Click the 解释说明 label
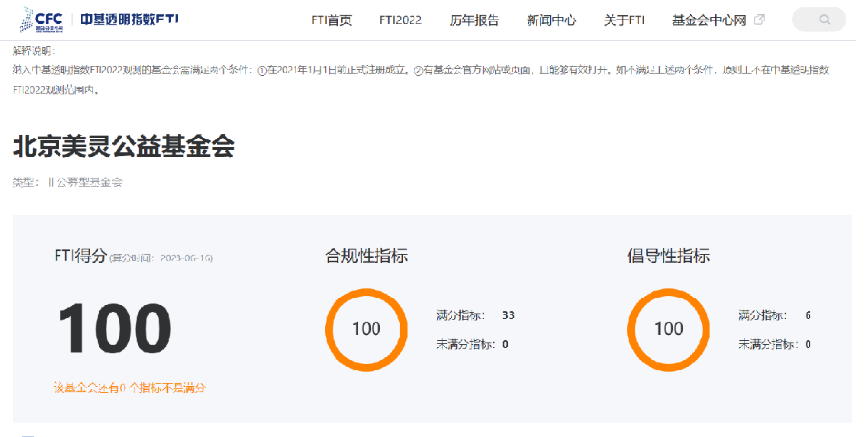 [x=34, y=51]
